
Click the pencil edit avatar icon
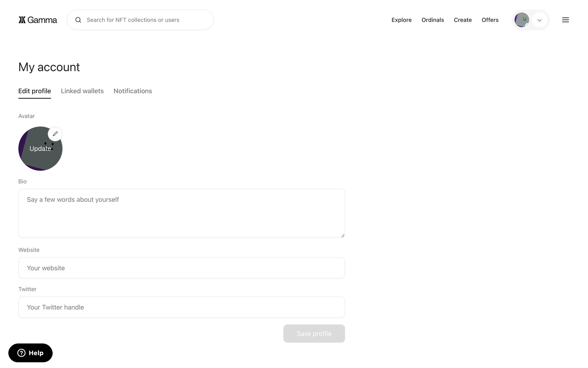(55, 134)
